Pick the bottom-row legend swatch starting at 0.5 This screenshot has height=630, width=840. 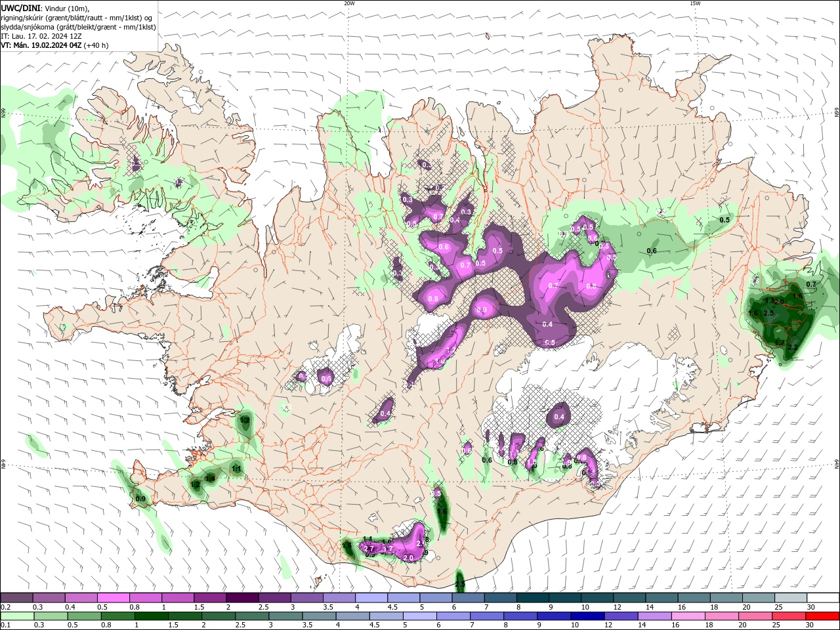coord(84,616)
